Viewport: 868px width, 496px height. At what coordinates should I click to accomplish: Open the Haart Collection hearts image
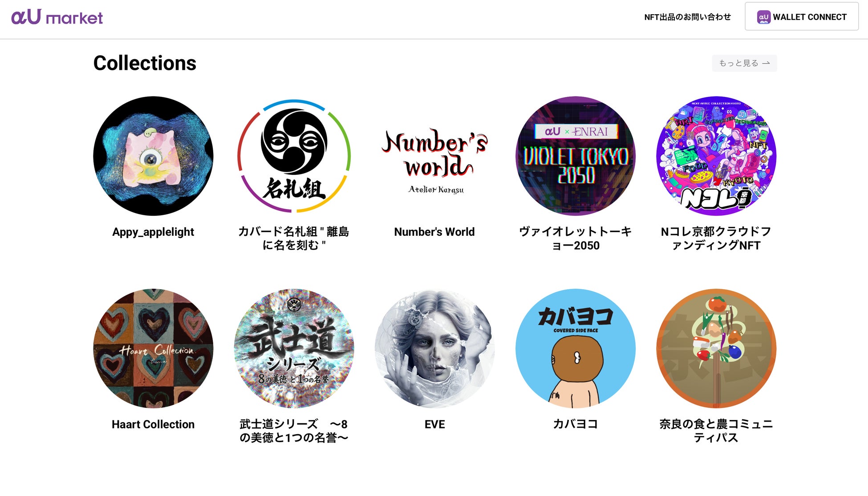[153, 348]
